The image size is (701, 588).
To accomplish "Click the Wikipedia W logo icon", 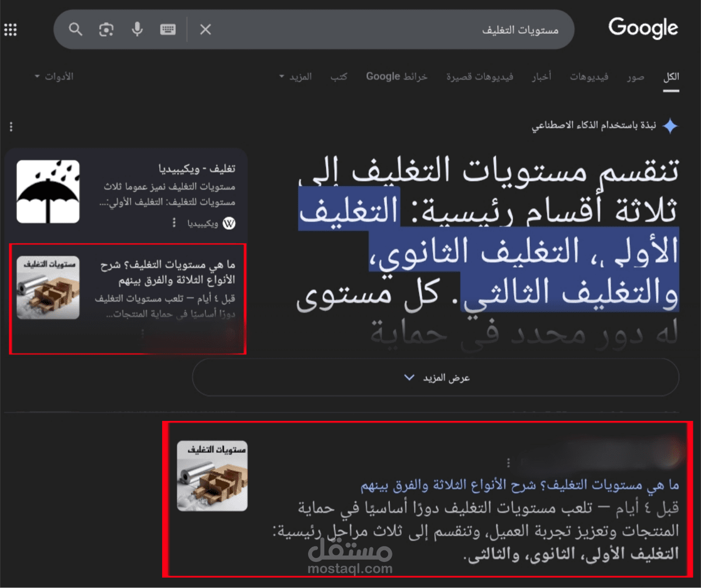I will [x=229, y=223].
